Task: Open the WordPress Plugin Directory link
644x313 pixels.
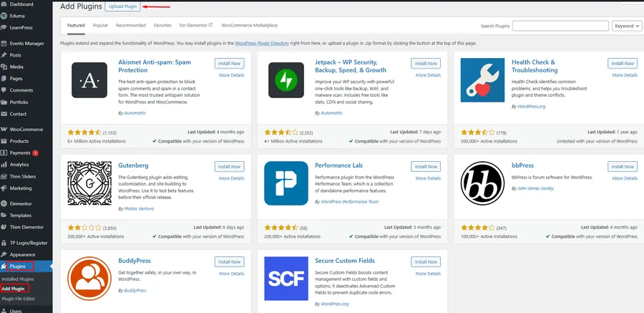Action: point(259,43)
